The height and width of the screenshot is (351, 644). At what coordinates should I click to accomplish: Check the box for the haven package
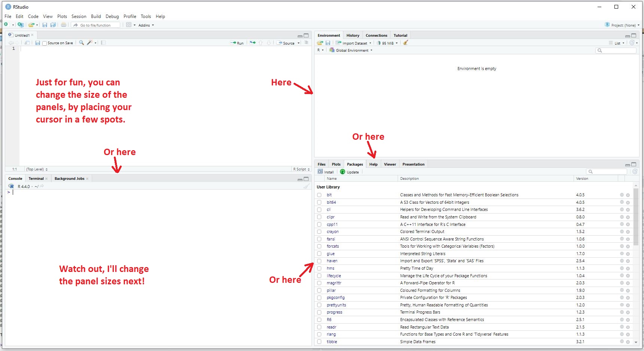click(x=319, y=261)
